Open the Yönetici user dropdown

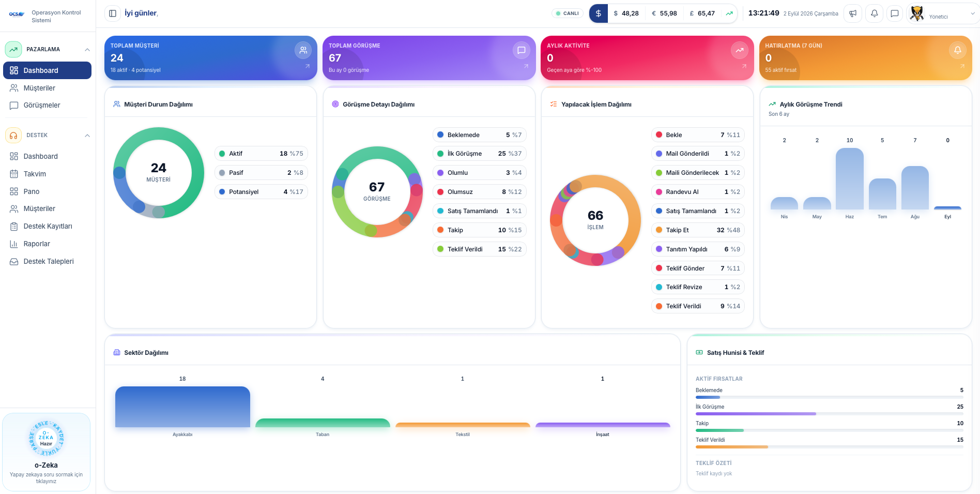[x=943, y=14]
